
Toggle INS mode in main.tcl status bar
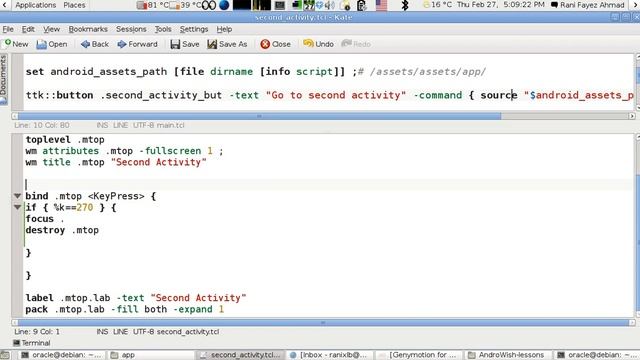click(102, 125)
